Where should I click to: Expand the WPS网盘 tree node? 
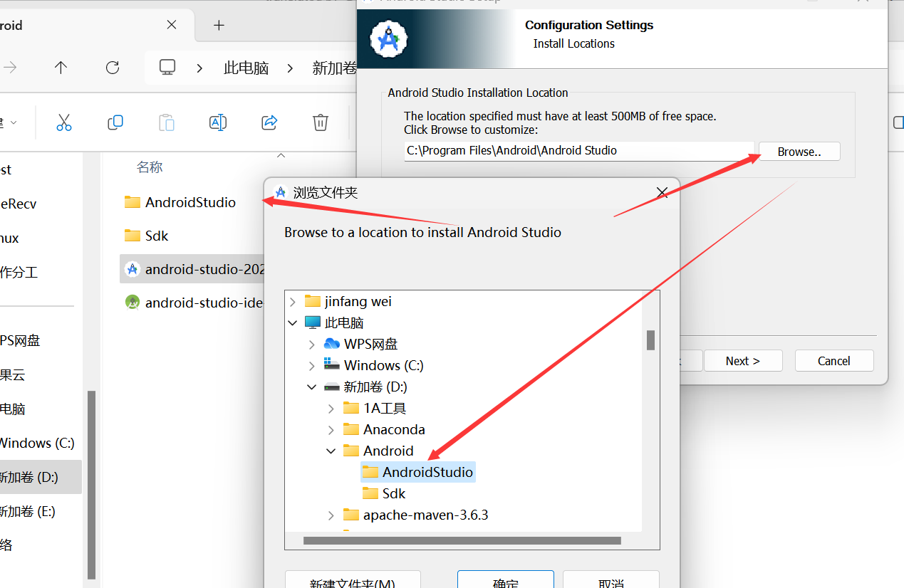click(x=312, y=345)
